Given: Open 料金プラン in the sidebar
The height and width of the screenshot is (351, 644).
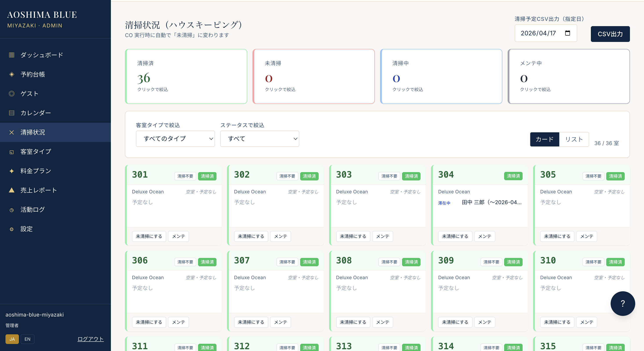Looking at the screenshot, I should click(x=55, y=171).
